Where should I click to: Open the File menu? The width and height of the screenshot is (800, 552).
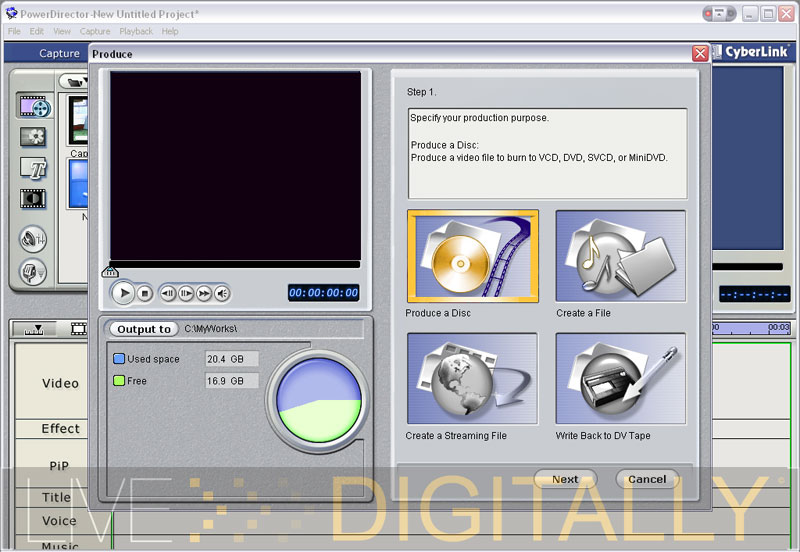click(x=14, y=31)
